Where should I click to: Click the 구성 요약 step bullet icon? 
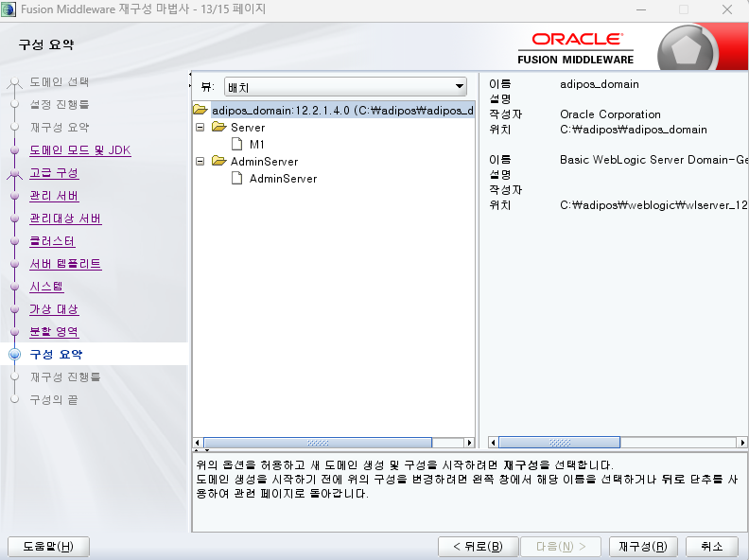pos(15,354)
